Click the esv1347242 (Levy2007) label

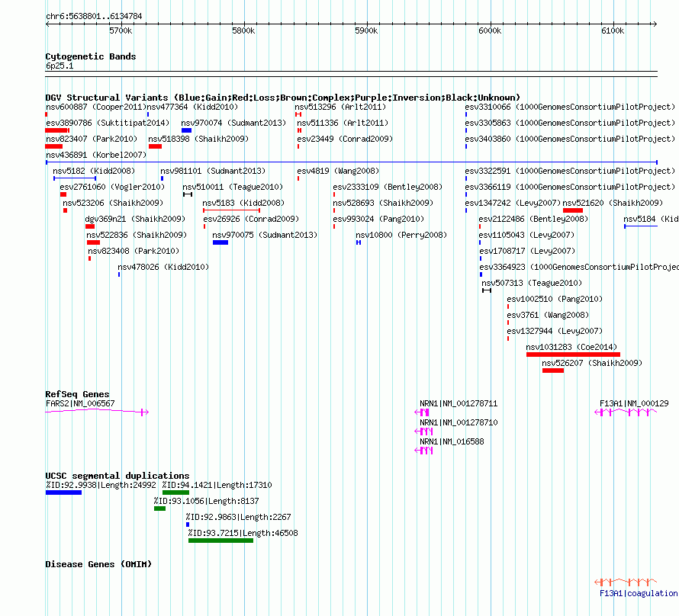point(513,203)
